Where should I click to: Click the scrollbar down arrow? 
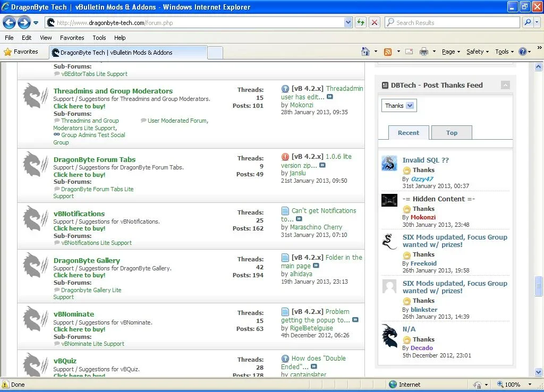click(x=538, y=372)
